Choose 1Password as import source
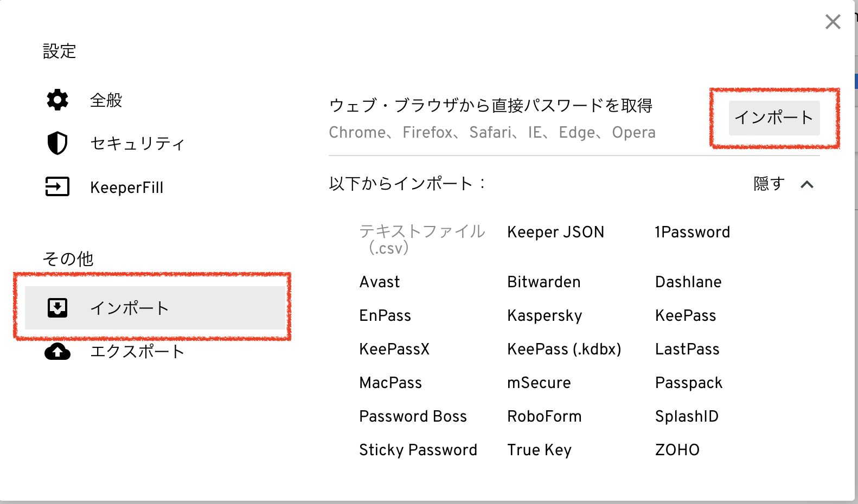The height and width of the screenshot is (504, 858). [692, 232]
